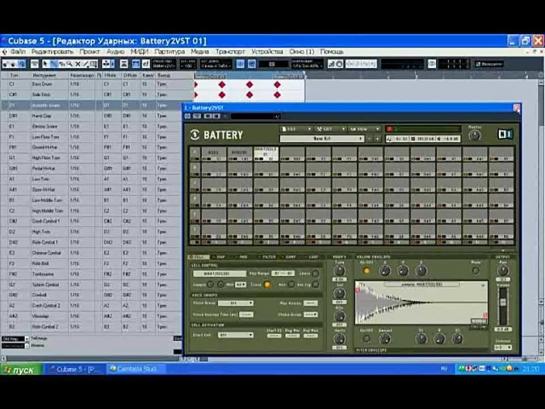The image size is (545, 409).
Task: Open Battery Edit dropdown menu
Action: [x=330, y=129]
